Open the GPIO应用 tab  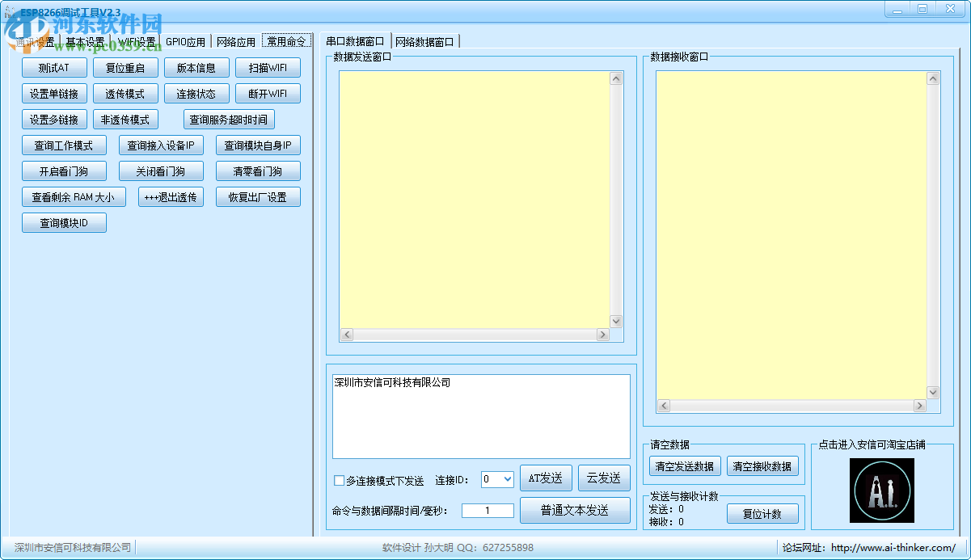(x=187, y=41)
